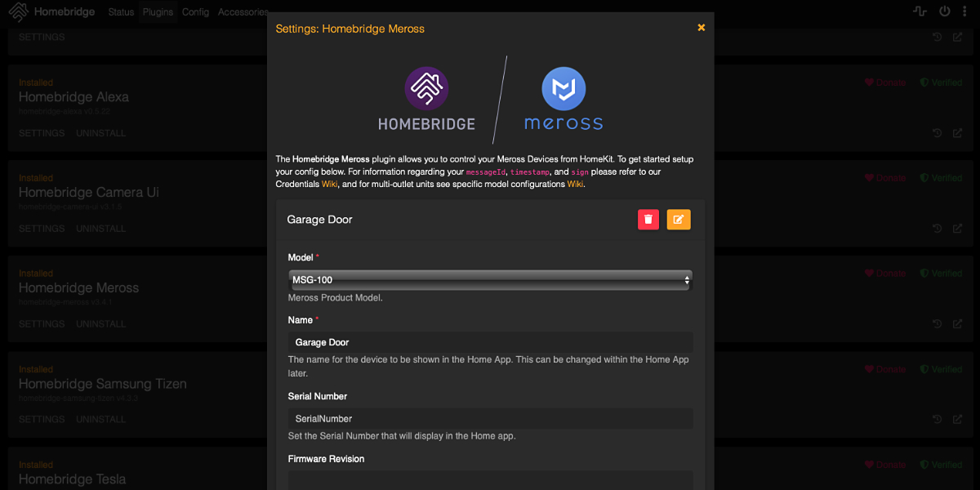This screenshot has height=490, width=980.
Task: Delete the Garage Door device entry
Action: 648,220
